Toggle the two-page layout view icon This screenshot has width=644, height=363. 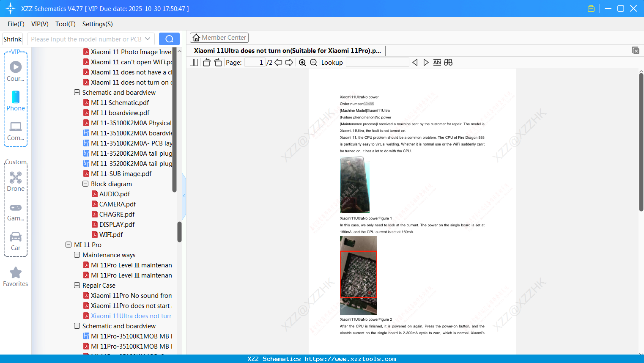tap(194, 63)
